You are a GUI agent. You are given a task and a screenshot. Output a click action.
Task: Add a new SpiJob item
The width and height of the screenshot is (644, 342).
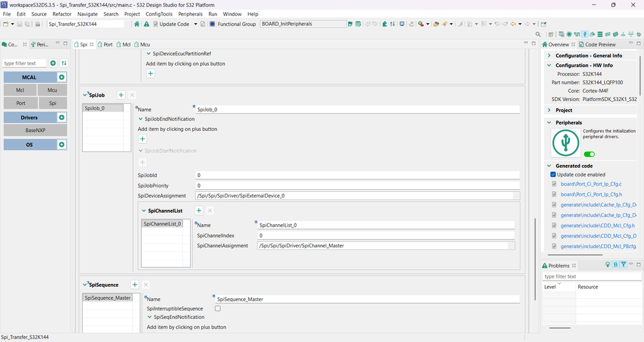click(121, 95)
